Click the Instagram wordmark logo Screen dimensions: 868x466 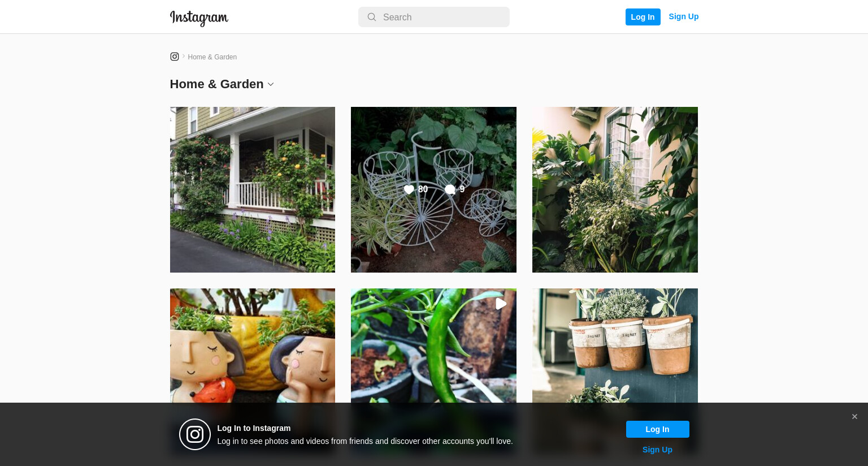tap(199, 18)
